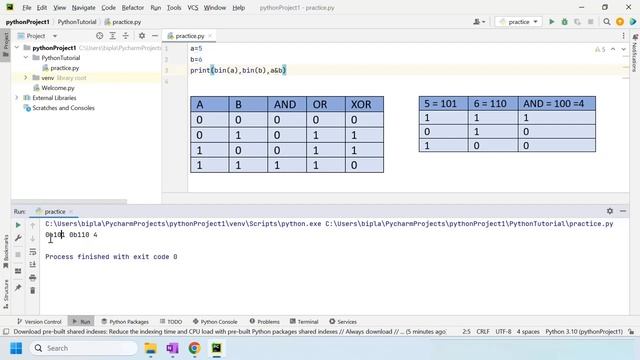Click the UTF-8 encoding status
Image resolution: width=640 pixels, height=360 pixels.
(503, 332)
